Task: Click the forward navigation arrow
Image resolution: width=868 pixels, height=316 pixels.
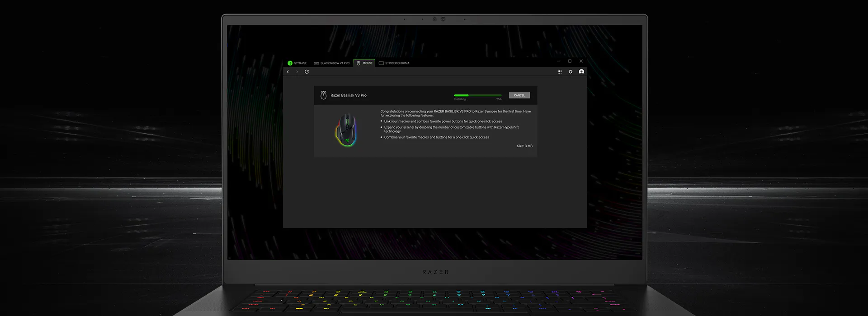Action: 297,72
